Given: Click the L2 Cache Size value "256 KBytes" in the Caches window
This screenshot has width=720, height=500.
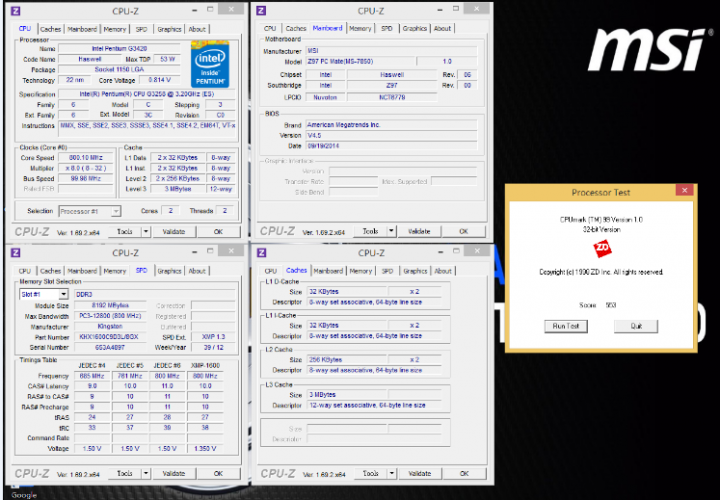Looking at the screenshot, I should [x=347, y=360].
